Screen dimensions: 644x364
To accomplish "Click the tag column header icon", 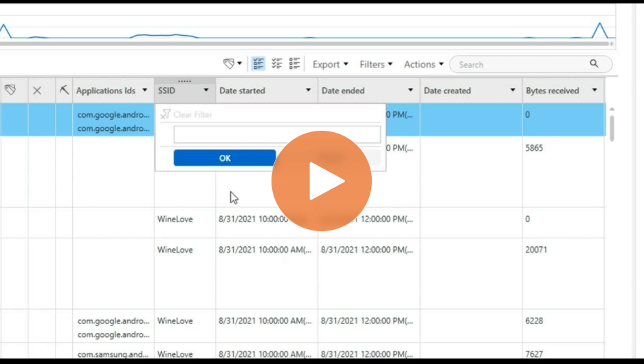I will click(x=10, y=89).
